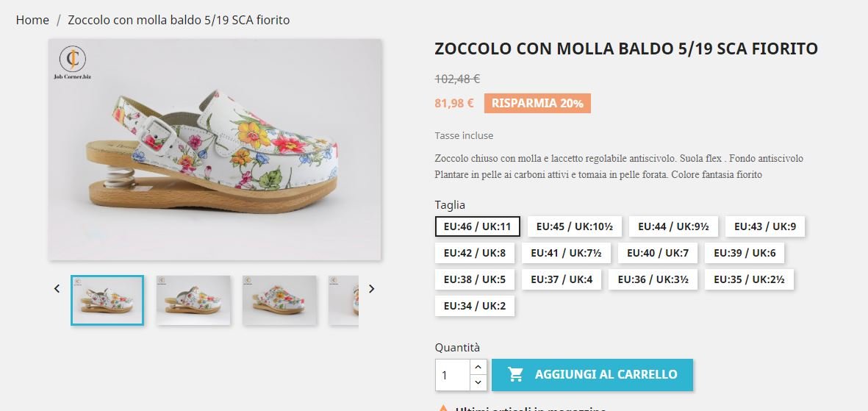Screen dimensions: 868x411
Task: Decrease quantity with the down arrow
Action: (x=478, y=382)
